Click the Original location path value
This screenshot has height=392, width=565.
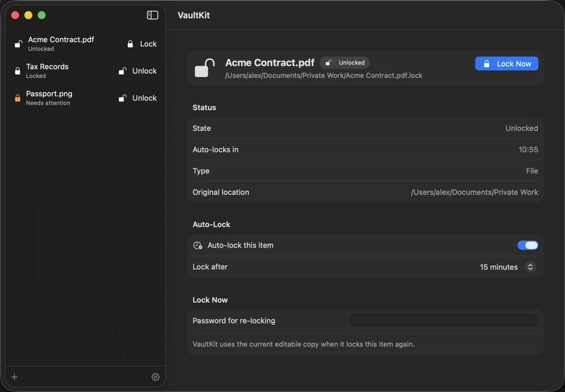(474, 193)
